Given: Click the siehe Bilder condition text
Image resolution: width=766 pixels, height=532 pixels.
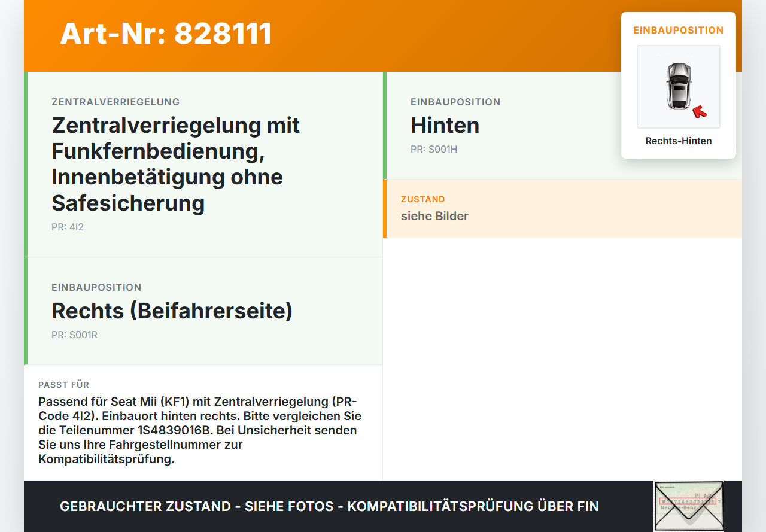Looking at the screenshot, I should point(434,216).
